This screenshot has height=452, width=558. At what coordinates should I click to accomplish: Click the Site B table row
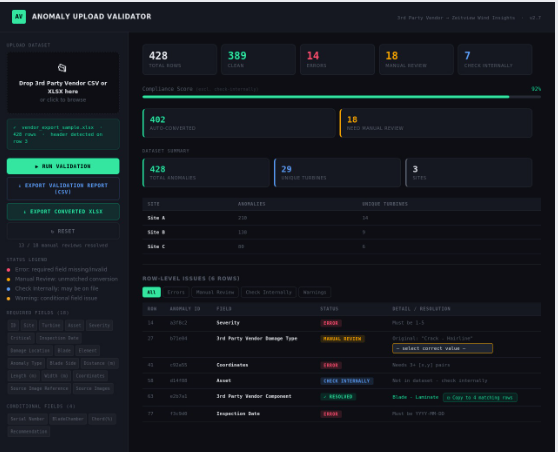tap(342, 232)
